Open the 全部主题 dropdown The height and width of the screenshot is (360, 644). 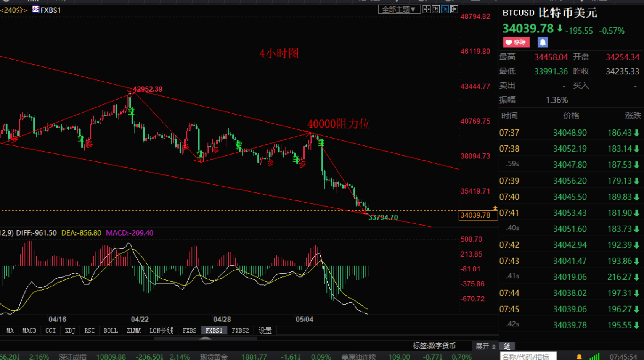click(x=399, y=10)
